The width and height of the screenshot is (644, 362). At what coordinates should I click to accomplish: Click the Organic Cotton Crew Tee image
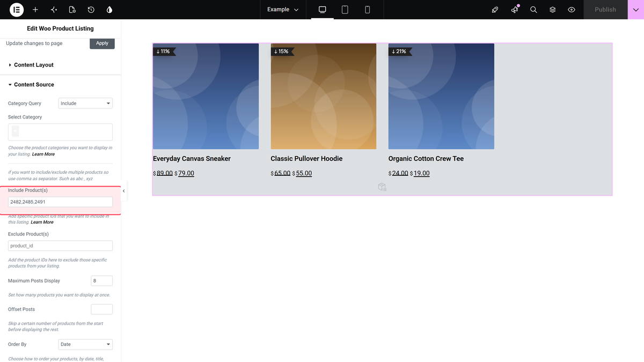pyautogui.click(x=441, y=97)
